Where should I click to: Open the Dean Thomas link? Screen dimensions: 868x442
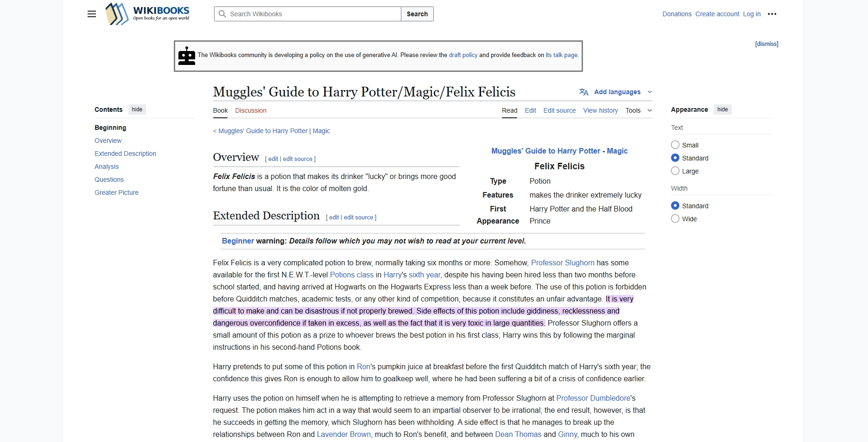(518, 434)
